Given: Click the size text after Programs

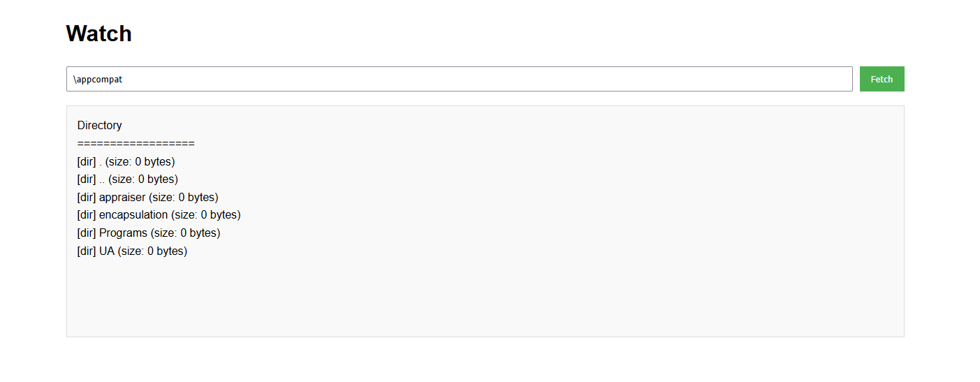Looking at the screenshot, I should click(186, 233).
